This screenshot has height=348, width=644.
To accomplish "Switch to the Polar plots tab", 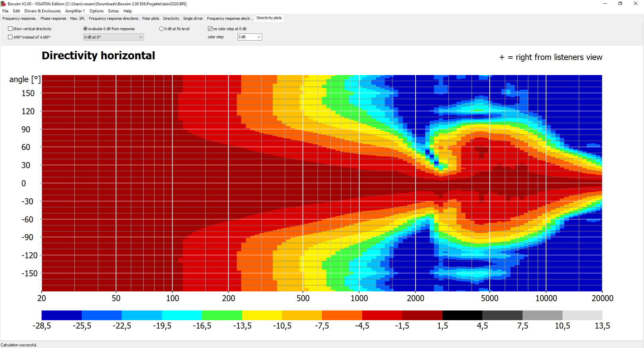I will pyautogui.click(x=151, y=18).
